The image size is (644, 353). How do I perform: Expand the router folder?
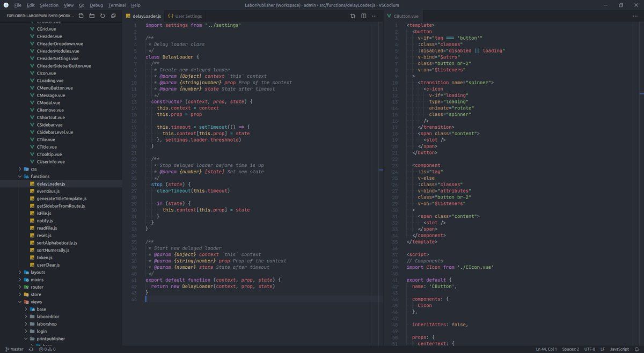click(x=61, y=287)
